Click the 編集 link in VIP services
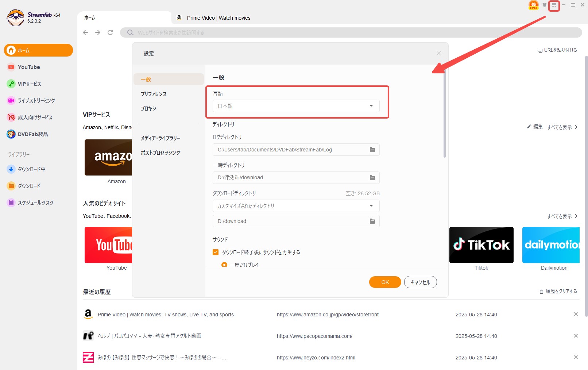This screenshot has height=370, width=588. (x=535, y=127)
